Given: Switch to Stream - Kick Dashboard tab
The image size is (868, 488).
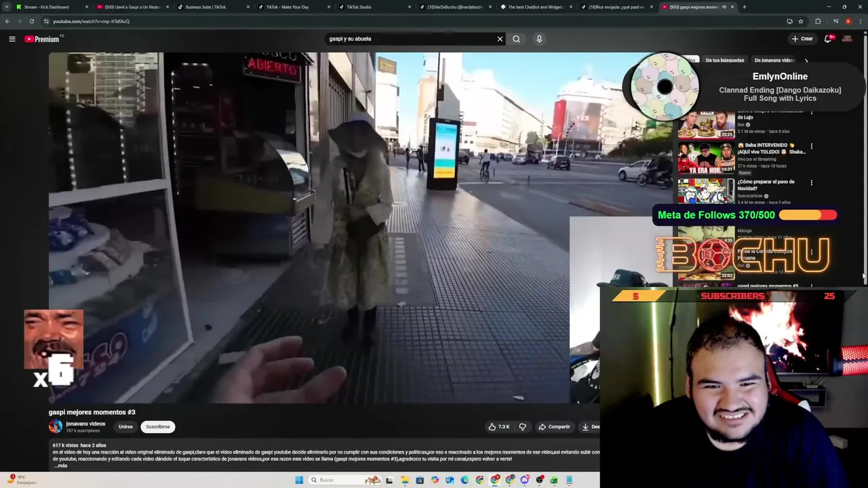Looking at the screenshot, I should coord(46,7).
